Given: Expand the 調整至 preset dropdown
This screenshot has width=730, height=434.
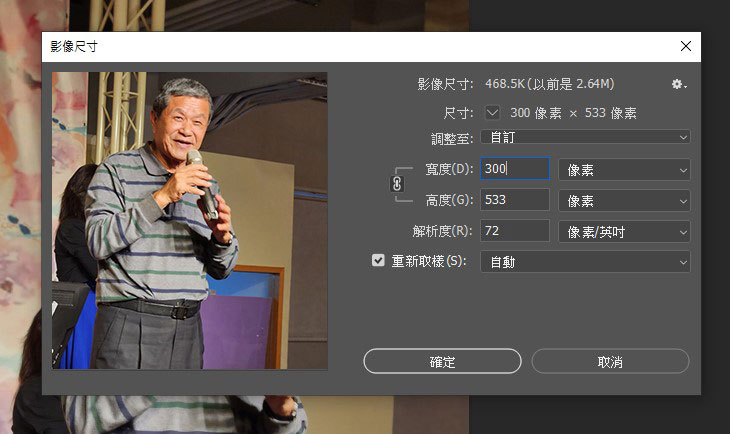Looking at the screenshot, I should [x=585, y=137].
